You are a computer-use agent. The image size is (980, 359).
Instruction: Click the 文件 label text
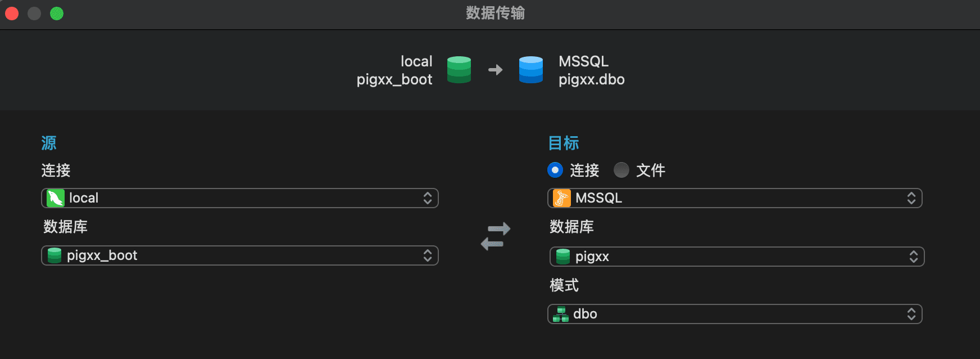[x=651, y=170]
